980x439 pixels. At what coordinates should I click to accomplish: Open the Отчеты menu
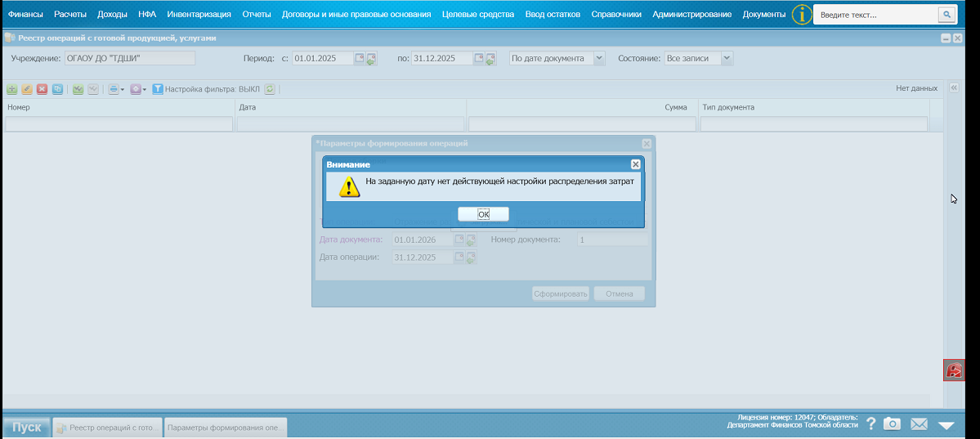pos(257,14)
